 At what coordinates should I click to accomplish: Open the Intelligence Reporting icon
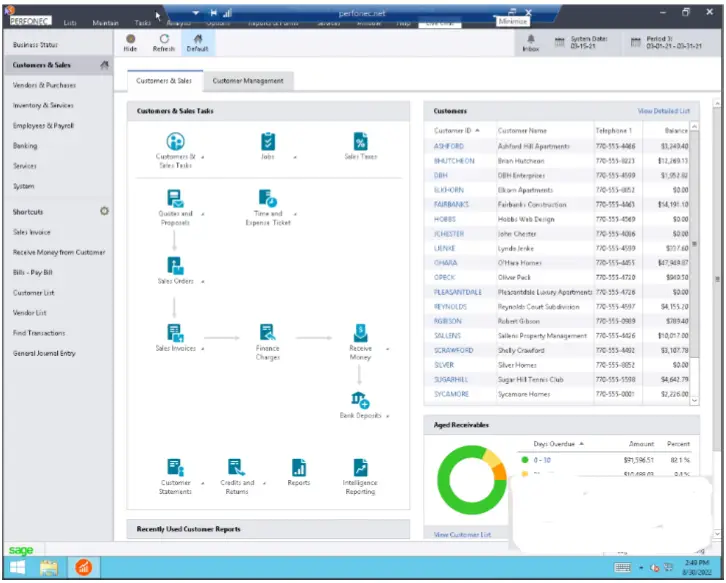pyautogui.click(x=360, y=467)
